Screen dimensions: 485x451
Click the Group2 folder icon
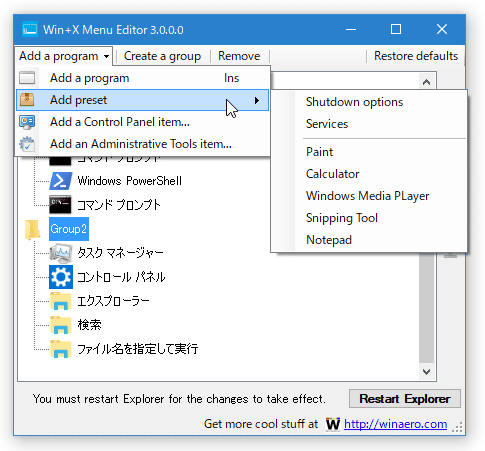[33, 229]
